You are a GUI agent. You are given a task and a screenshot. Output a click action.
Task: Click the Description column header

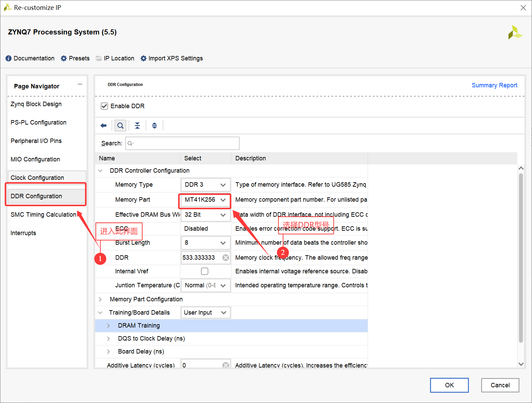tap(299, 158)
